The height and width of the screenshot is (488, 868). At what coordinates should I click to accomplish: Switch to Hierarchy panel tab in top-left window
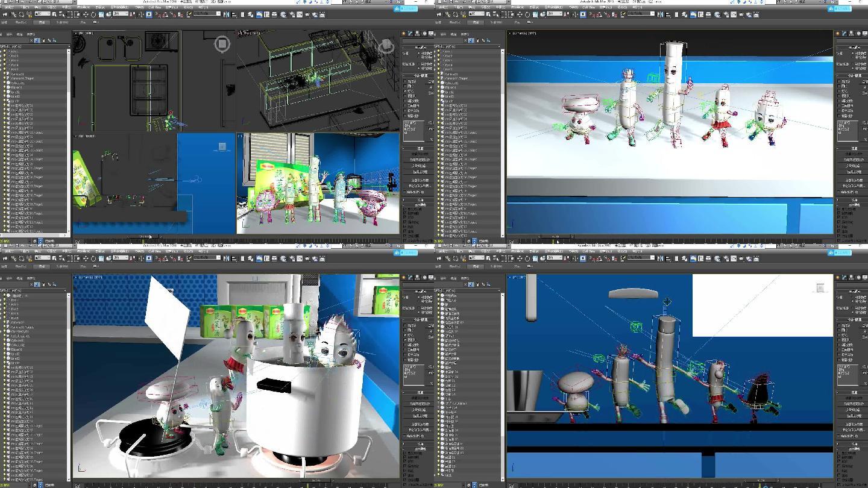(417, 34)
